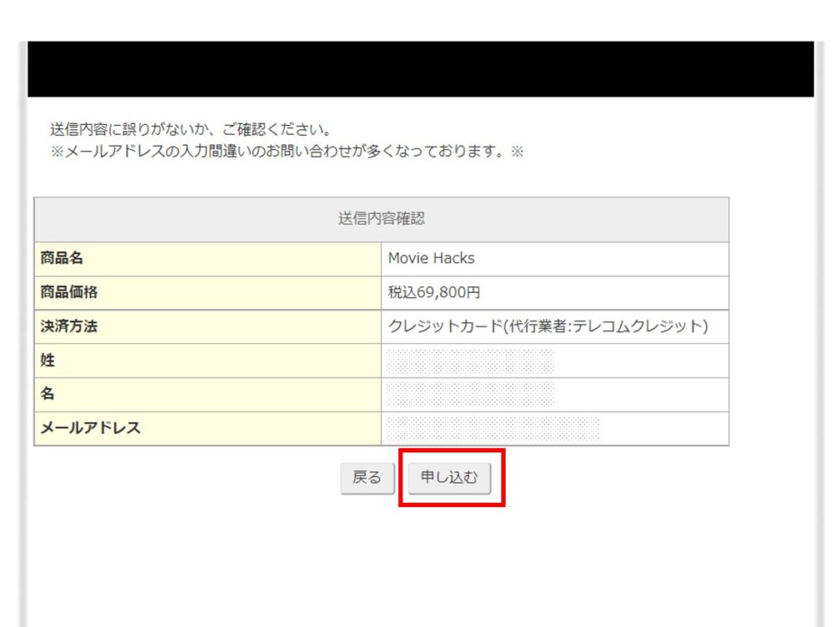Viewport: 840px width, 627px height.
Task: Click the 送信内容に誤りがないか instruction text
Action: (192, 129)
